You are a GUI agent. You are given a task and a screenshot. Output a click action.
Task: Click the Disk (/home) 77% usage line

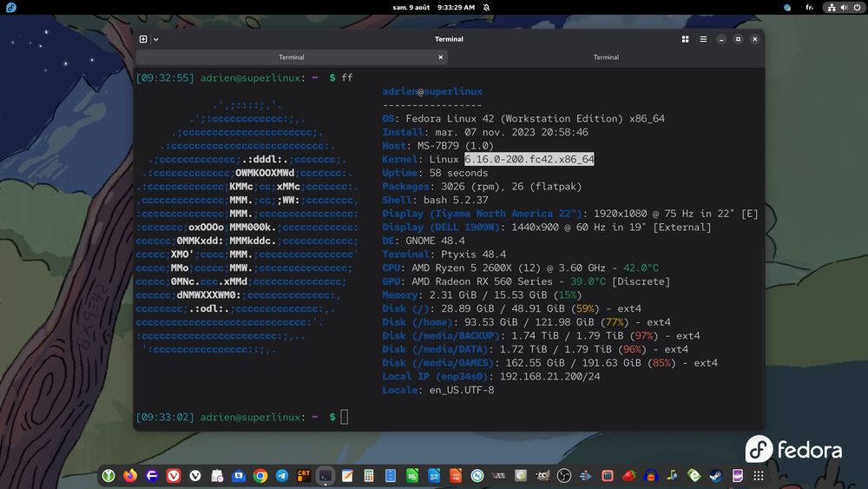[x=527, y=321]
